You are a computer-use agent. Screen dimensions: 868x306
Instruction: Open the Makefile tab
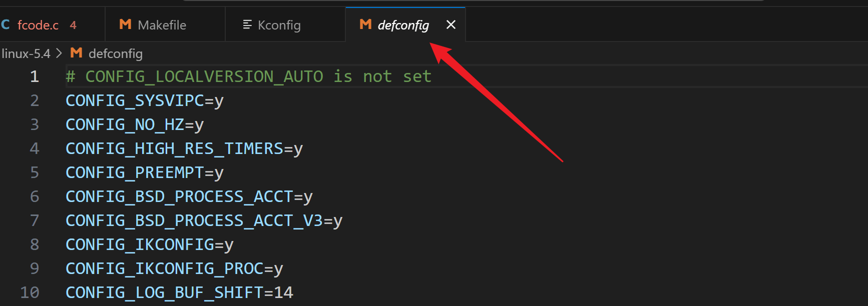[162, 25]
